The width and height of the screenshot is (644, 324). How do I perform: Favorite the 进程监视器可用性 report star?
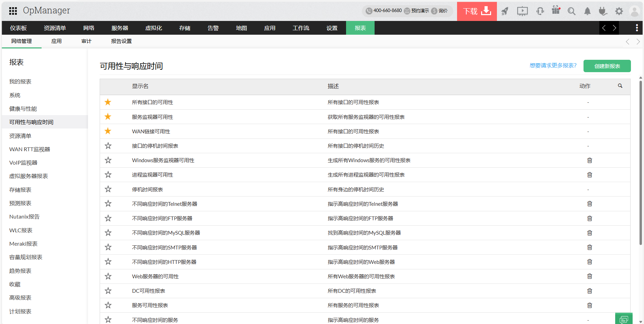[x=108, y=175]
